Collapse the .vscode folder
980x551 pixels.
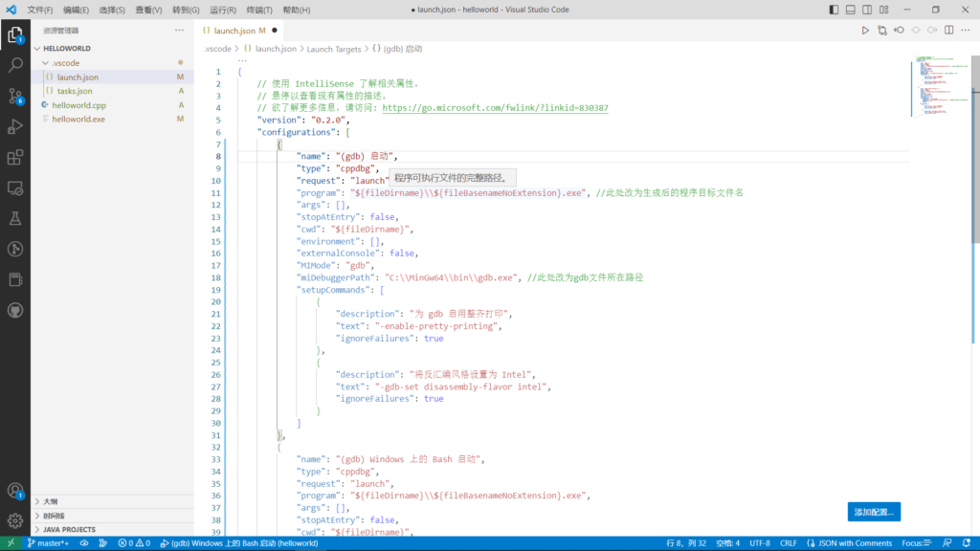pos(66,63)
